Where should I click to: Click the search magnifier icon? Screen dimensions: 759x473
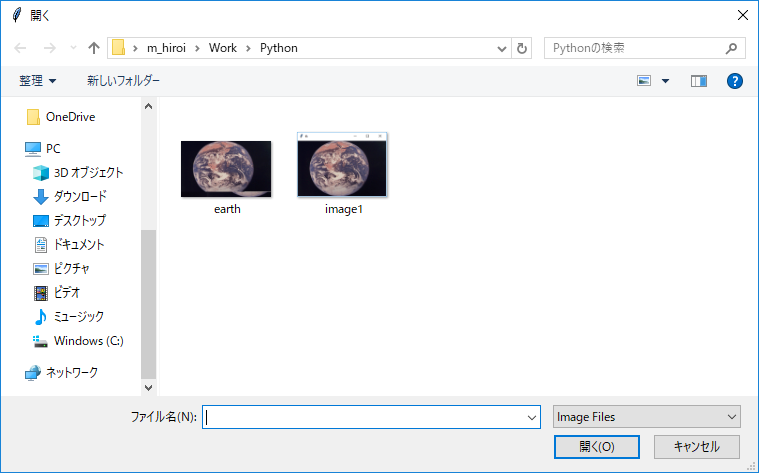[x=732, y=48]
